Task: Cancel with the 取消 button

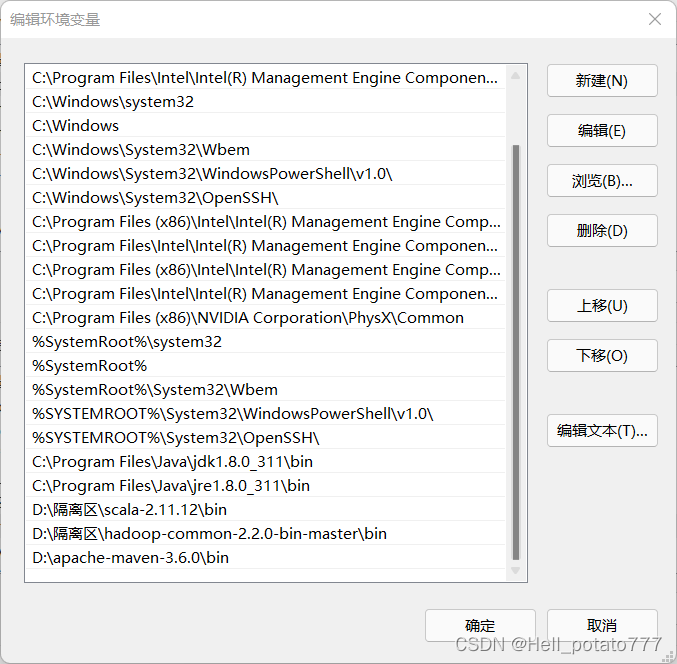Action: click(602, 626)
